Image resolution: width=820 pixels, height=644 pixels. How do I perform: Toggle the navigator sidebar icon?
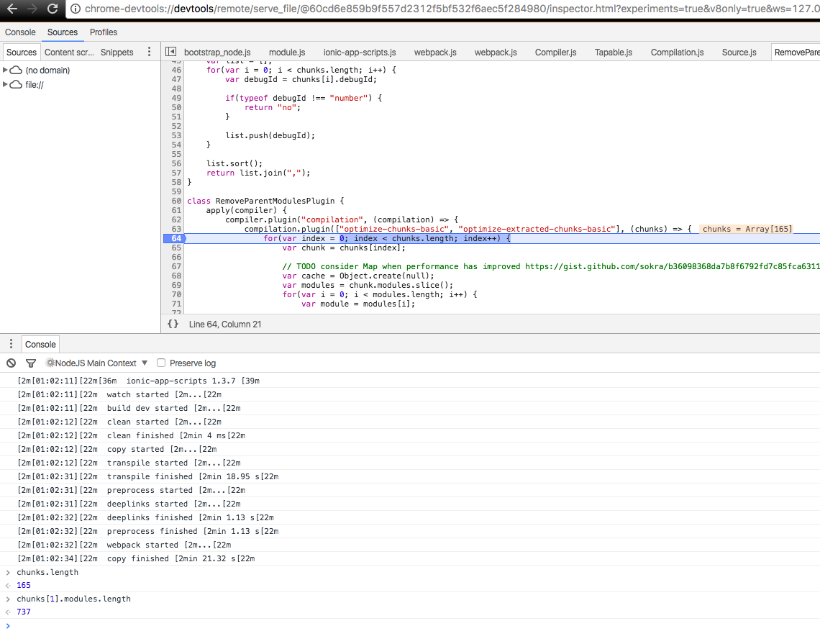[170, 51]
